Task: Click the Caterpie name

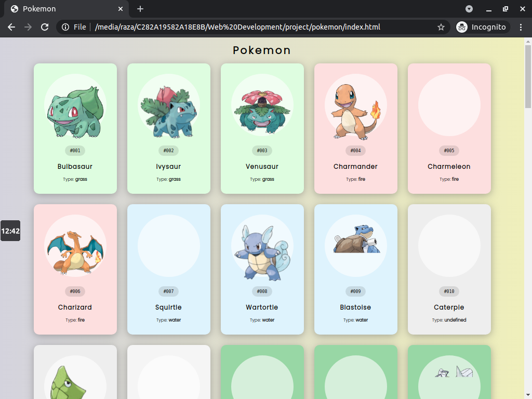Action: (449, 308)
